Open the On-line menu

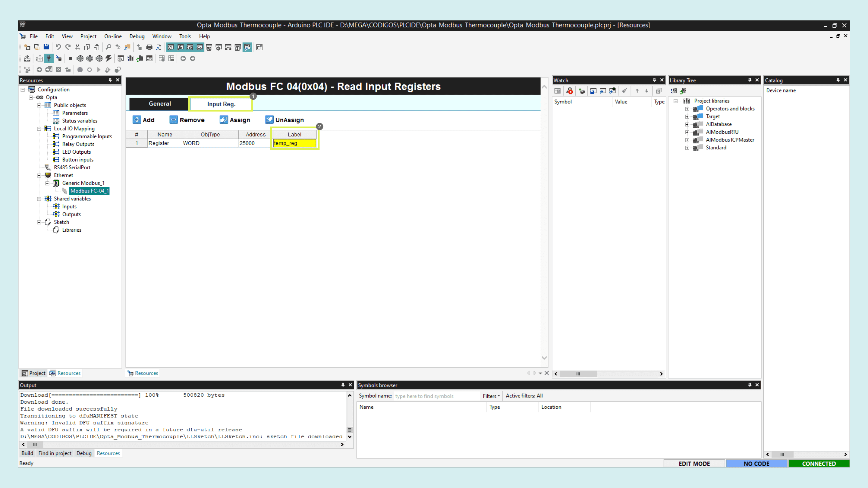(x=113, y=36)
